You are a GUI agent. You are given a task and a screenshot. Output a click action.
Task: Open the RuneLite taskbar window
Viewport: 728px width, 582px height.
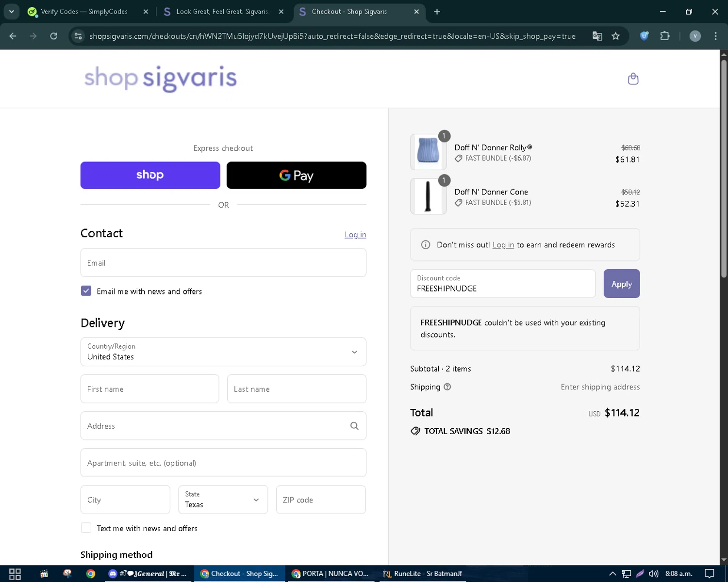click(422, 574)
